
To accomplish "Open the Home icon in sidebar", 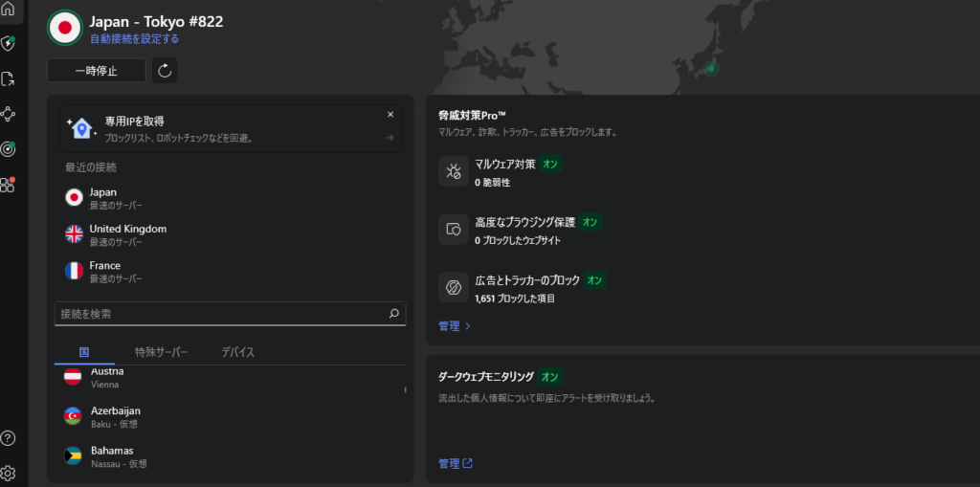I will (x=9, y=10).
